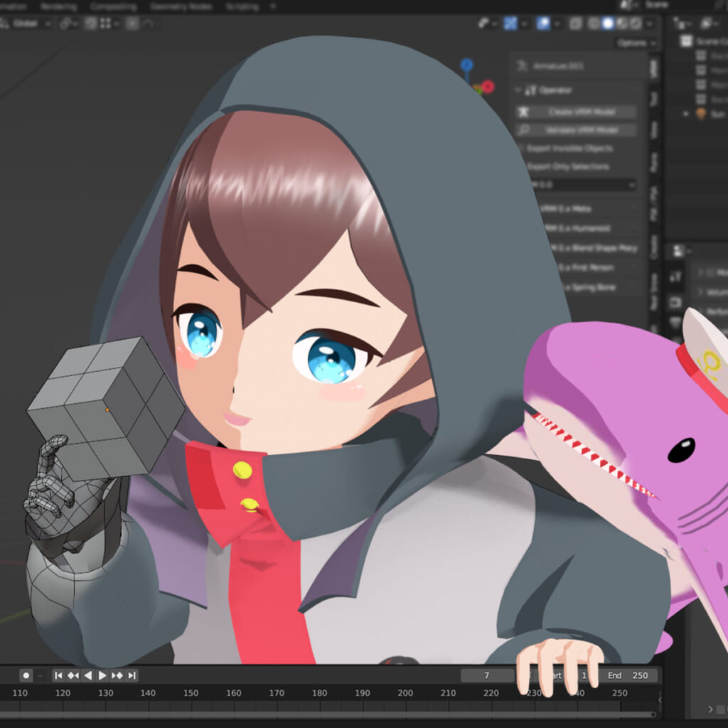Enable Export Only Selections checkbox

click(x=521, y=166)
